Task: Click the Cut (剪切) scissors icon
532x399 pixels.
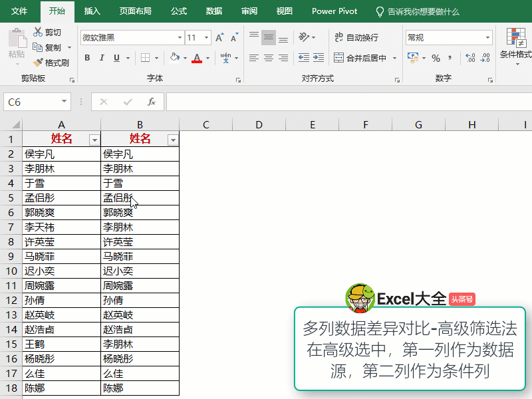Action: [38, 32]
